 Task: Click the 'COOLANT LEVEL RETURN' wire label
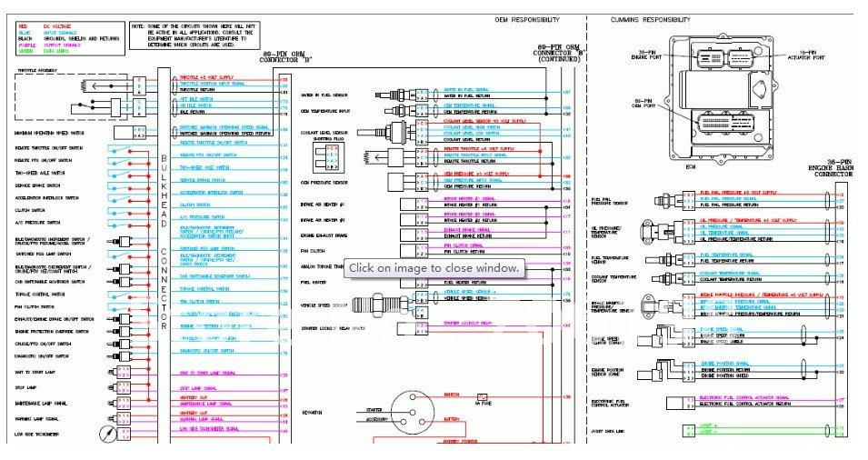(x=466, y=140)
